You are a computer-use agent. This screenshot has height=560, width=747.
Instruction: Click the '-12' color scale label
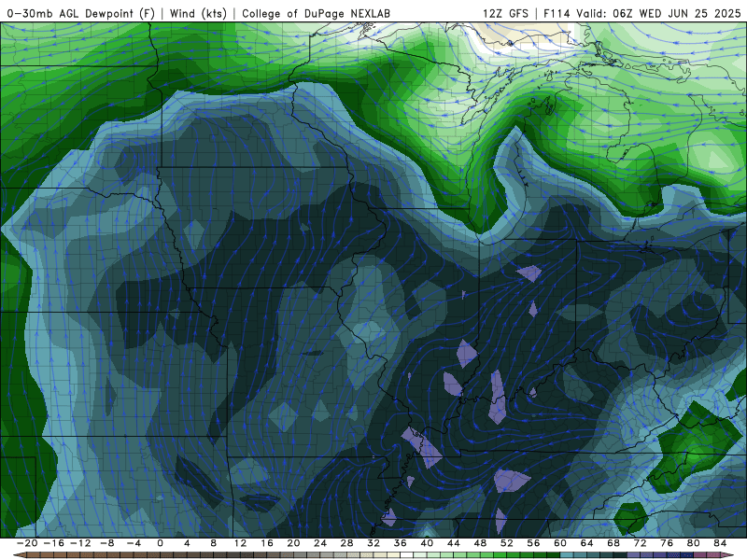pos(80,543)
